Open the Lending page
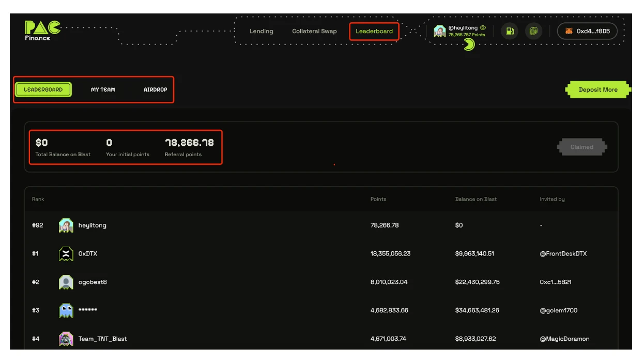 (x=261, y=31)
